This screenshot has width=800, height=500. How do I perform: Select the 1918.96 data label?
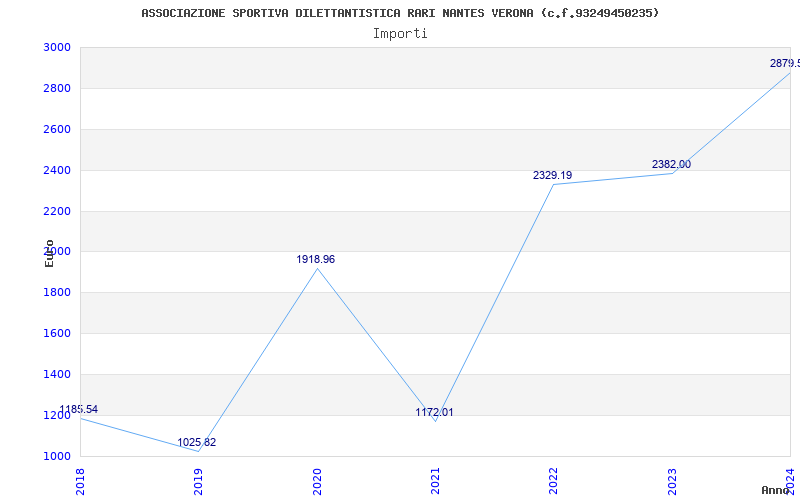point(315,259)
